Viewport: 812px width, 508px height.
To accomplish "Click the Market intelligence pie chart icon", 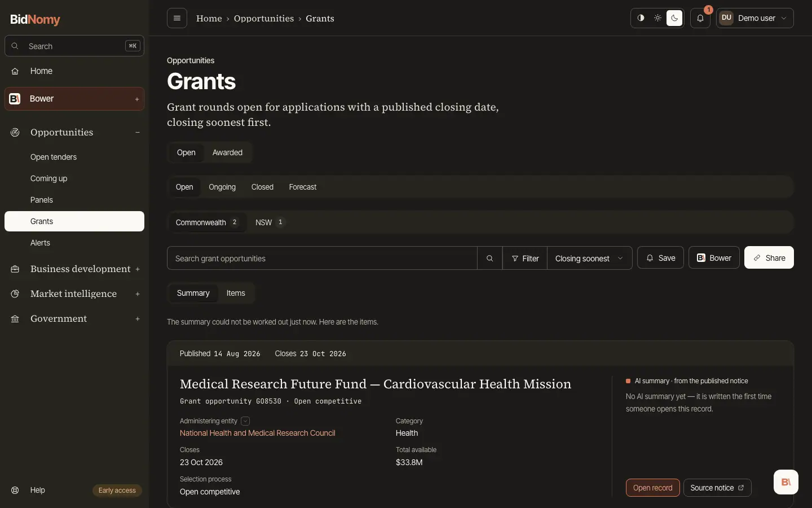I will 15,294.
